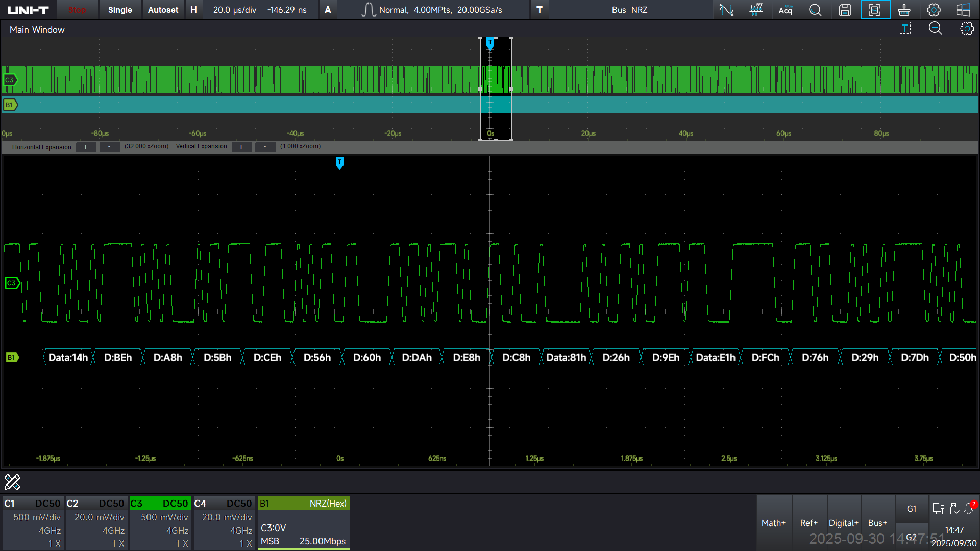The image size is (980, 551).
Task: Click the search magnifier icon
Action: (x=815, y=10)
